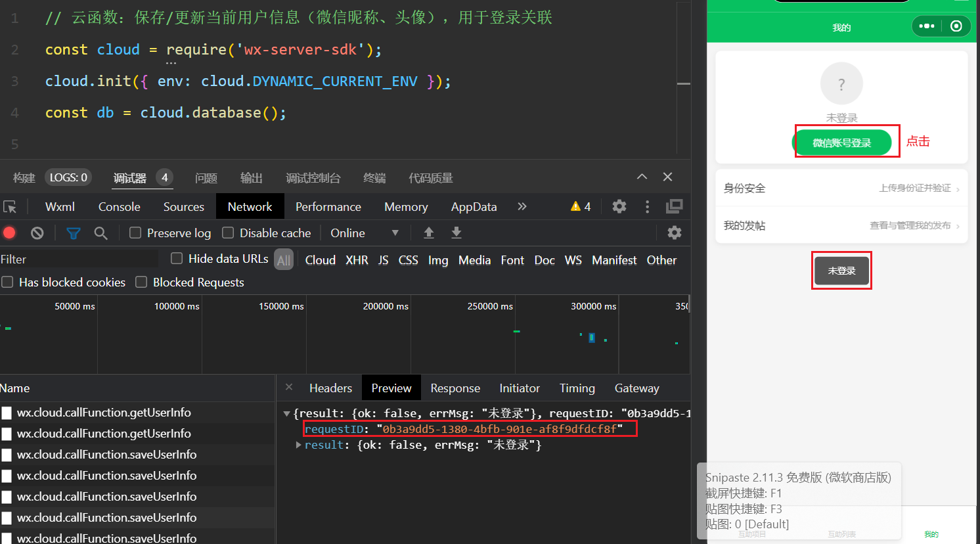
Task: Open network search magnifier icon
Action: click(x=100, y=233)
